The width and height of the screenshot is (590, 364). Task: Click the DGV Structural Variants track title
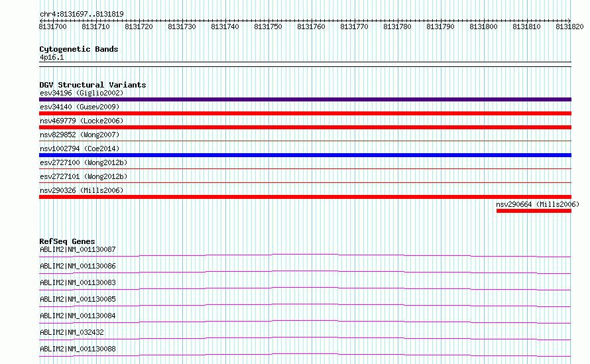coord(93,85)
